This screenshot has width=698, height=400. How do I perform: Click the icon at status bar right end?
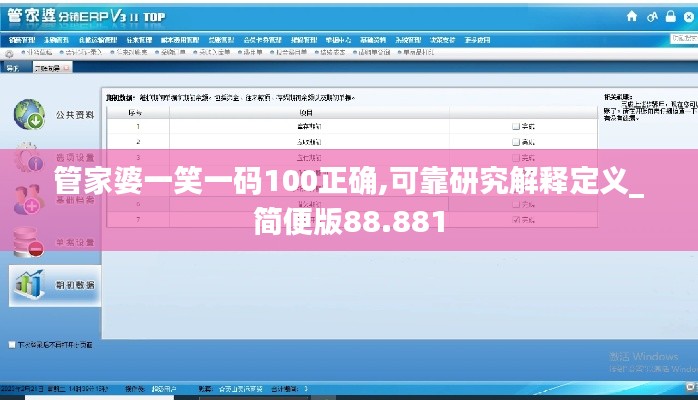tap(691, 388)
